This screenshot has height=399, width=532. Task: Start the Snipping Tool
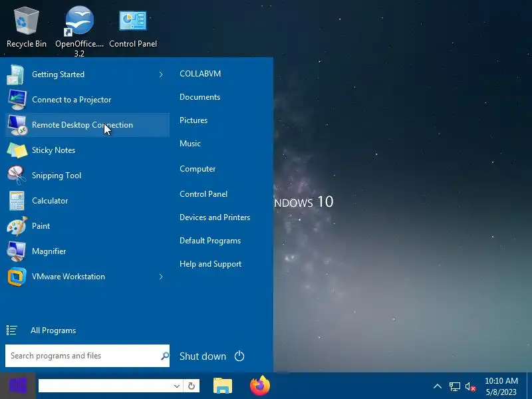(x=87, y=176)
